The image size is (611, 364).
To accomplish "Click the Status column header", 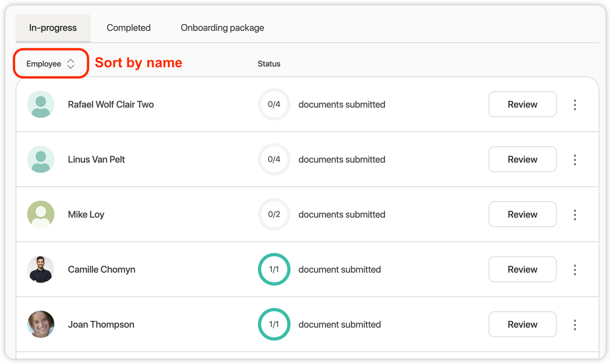I will 269,64.
